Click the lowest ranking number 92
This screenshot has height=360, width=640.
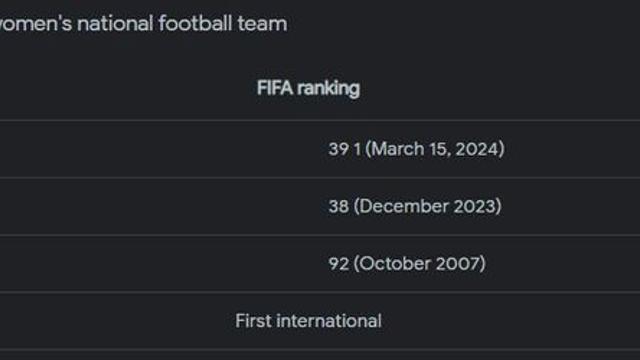(x=339, y=263)
